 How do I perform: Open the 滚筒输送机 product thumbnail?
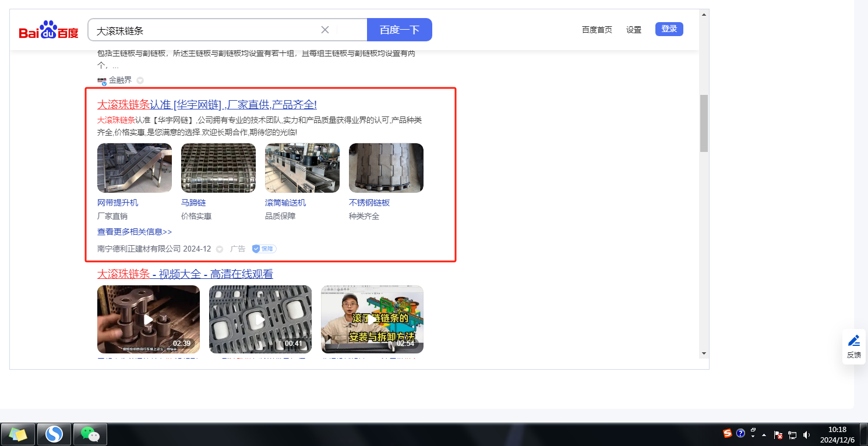(302, 168)
